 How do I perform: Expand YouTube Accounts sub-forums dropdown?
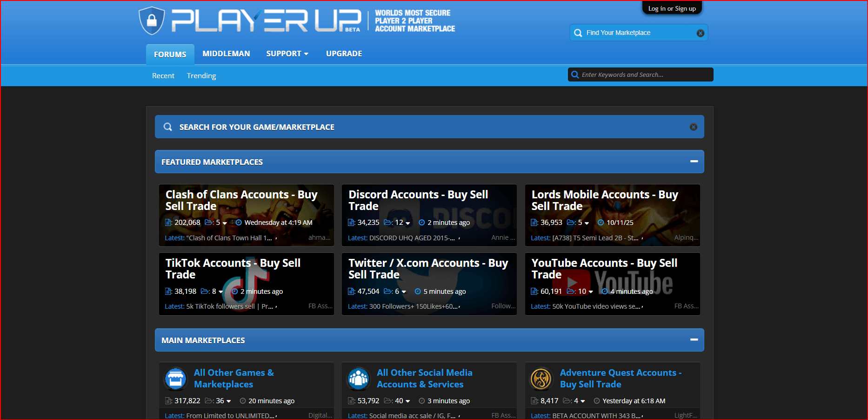pyautogui.click(x=591, y=292)
